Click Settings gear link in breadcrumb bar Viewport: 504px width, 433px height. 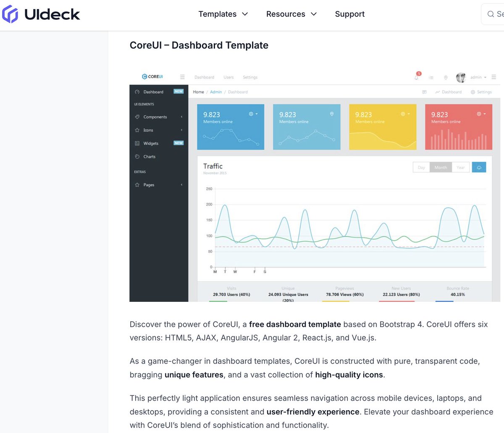[x=481, y=92]
